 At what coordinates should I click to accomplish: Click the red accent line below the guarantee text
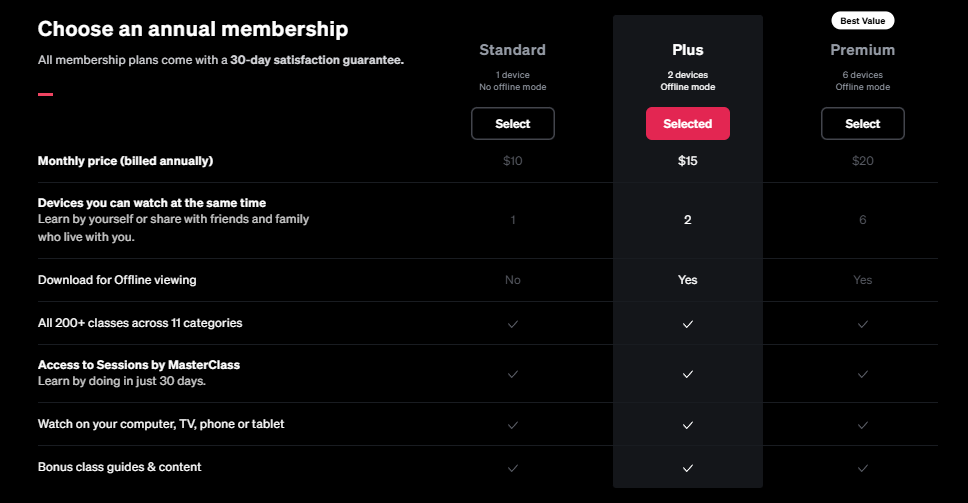pyautogui.click(x=45, y=95)
